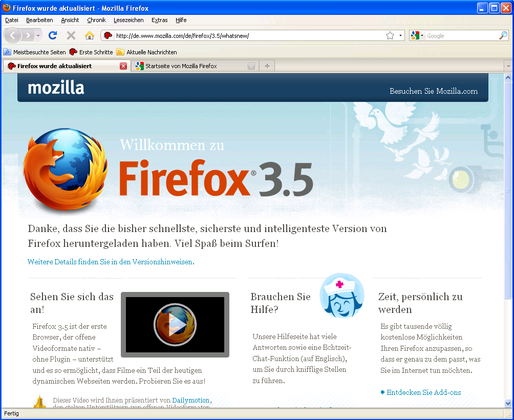Click the site favicon in the address bar
514x420 pixels.
point(108,35)
